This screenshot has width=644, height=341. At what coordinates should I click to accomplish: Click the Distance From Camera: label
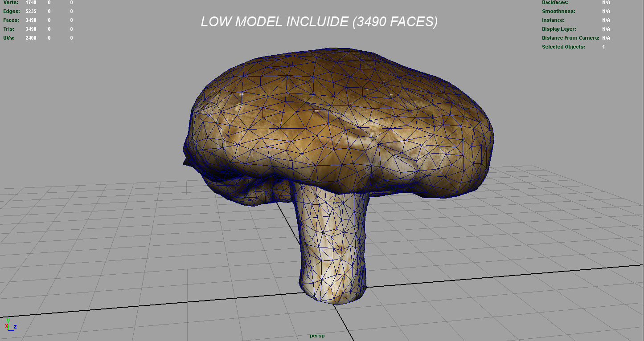[x=570, y=38]
